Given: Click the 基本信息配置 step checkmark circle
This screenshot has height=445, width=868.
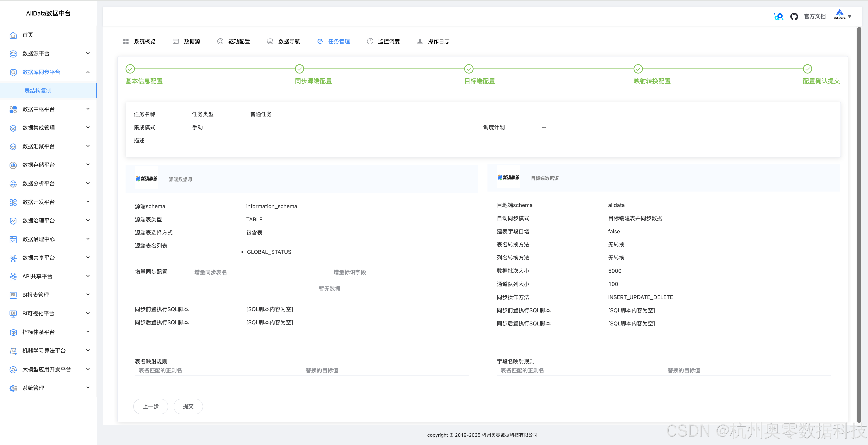Looking at the screenshot, I should pyautogui.click(x=130, y=69).
